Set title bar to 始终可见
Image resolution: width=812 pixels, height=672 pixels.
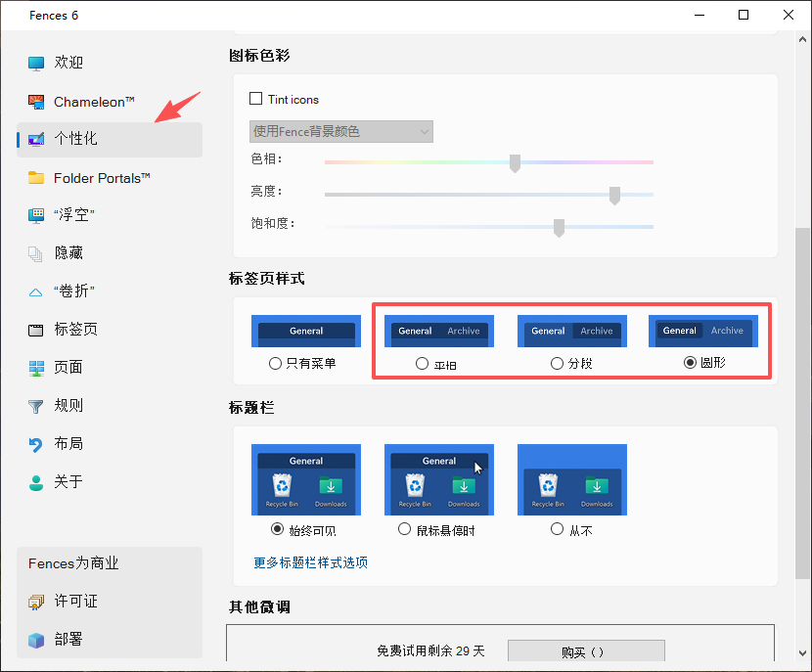pyautogui.click(x=278, y=529)
